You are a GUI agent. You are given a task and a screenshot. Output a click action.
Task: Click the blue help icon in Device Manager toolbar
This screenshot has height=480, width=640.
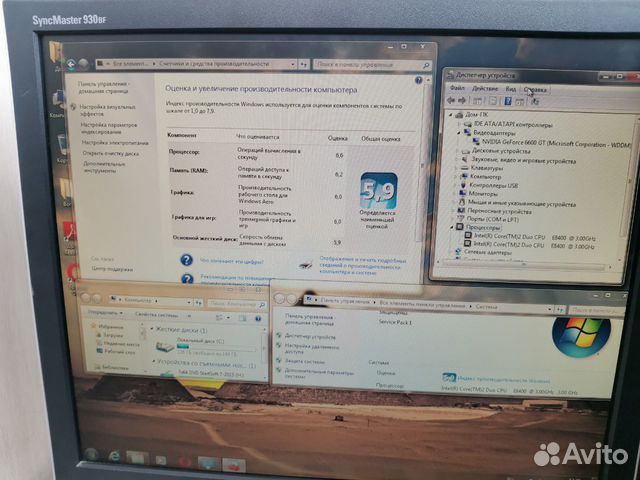[508, 101]
